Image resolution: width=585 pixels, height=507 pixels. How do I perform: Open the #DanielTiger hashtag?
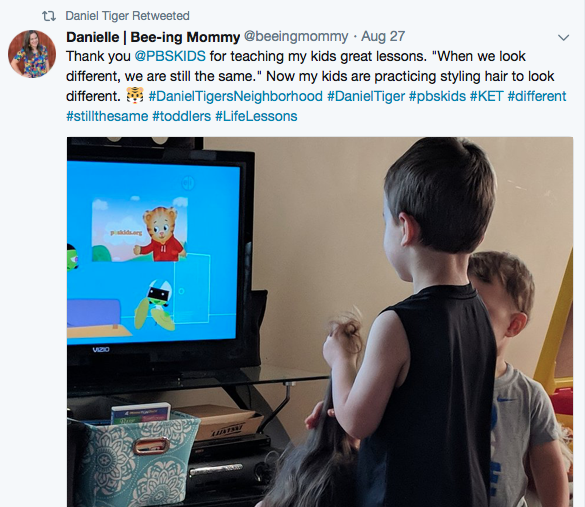(x=366, y=96)
